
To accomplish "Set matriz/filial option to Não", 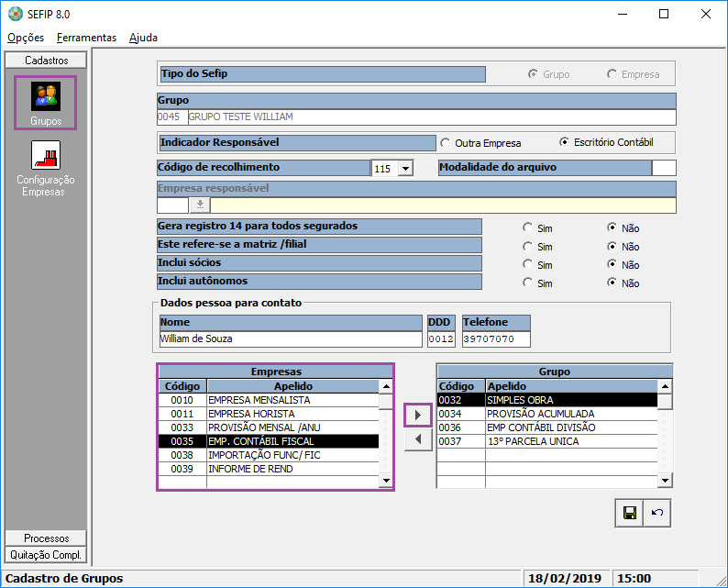I will pos(612,246).
